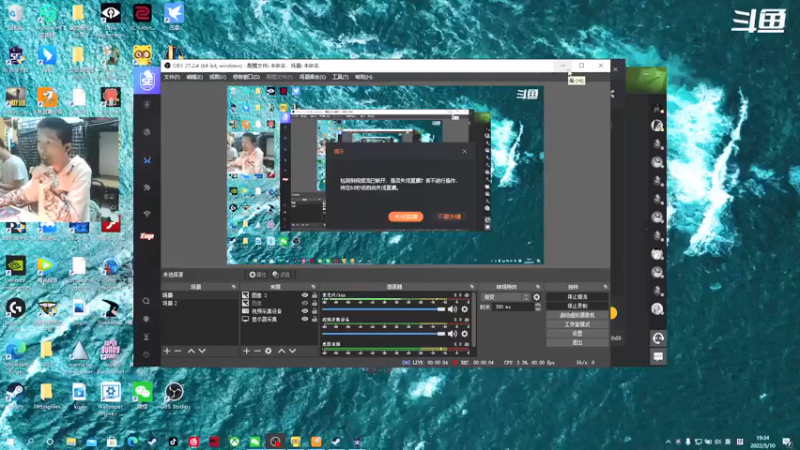Select 场景 2 in the scenes list

point(200,303)
